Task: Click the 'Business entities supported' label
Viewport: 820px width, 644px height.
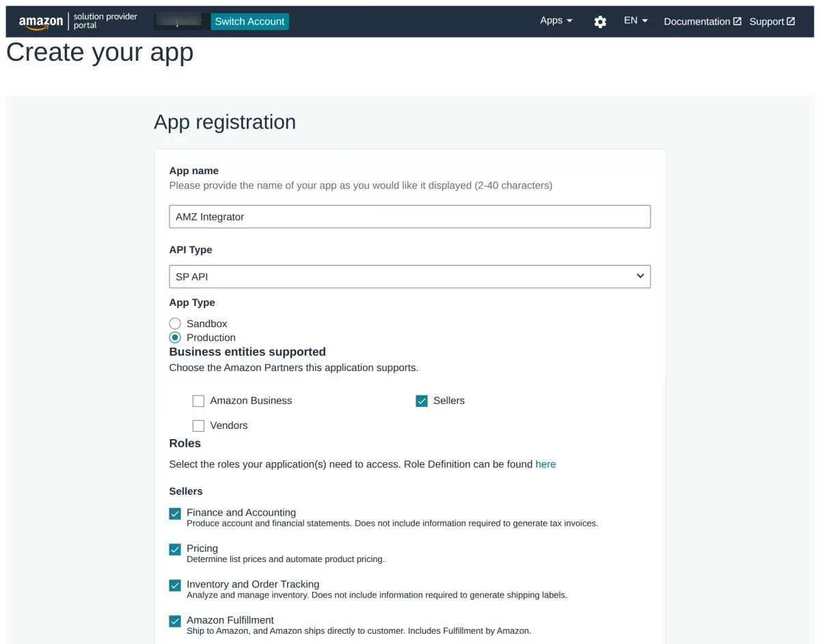Action: coord(247,352)
